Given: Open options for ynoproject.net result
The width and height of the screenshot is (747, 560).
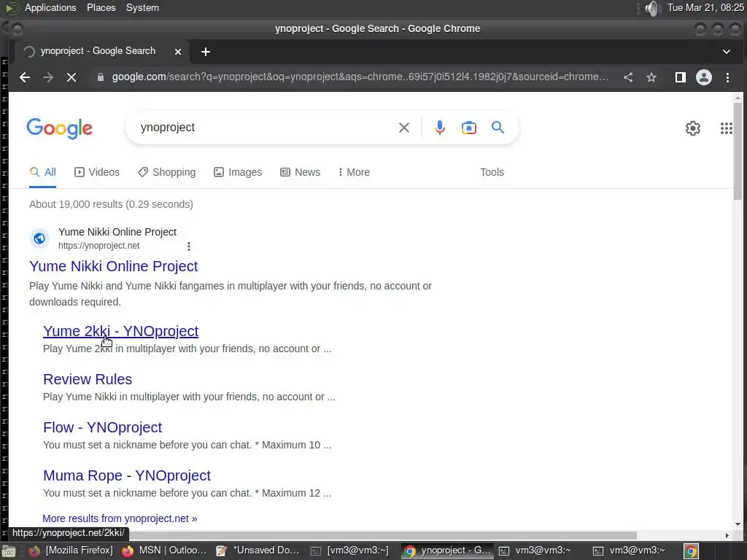Looking at the screenshot, I should coord(189,246).
